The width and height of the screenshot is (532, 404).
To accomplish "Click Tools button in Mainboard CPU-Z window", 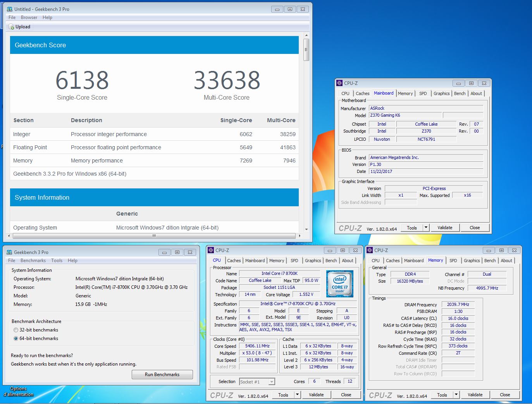I will coord(412,228).
